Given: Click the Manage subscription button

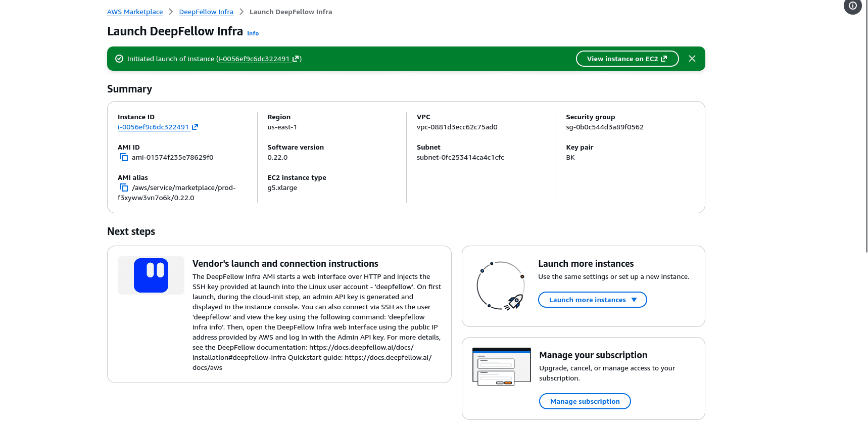Looking at the screenshot, I should tap(585, 401).
